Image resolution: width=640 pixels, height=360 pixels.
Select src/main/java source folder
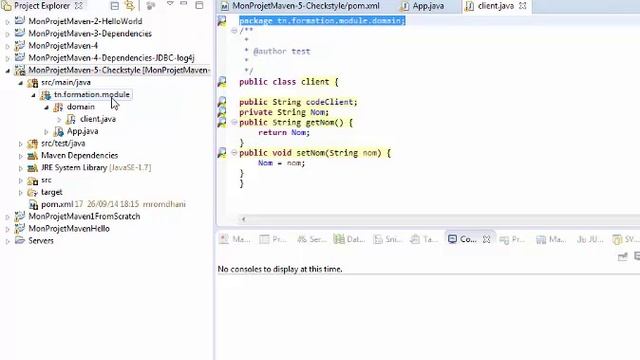click(x=66, y=82)
